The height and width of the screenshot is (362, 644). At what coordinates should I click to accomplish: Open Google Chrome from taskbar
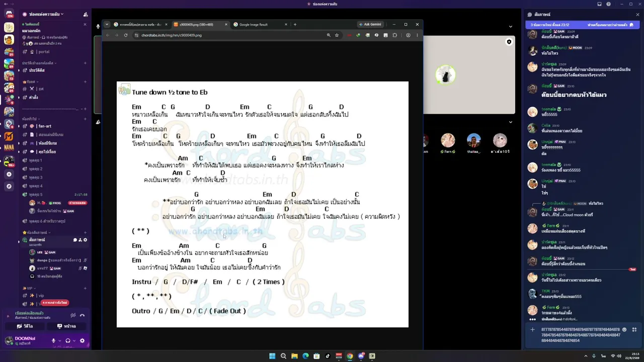pos(350,356)
